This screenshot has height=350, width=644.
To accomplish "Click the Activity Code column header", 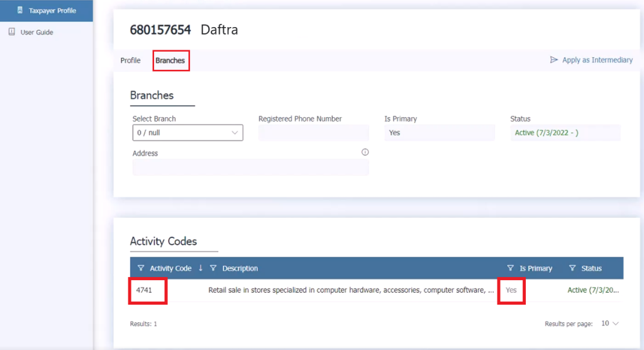I will coord(170,268).
